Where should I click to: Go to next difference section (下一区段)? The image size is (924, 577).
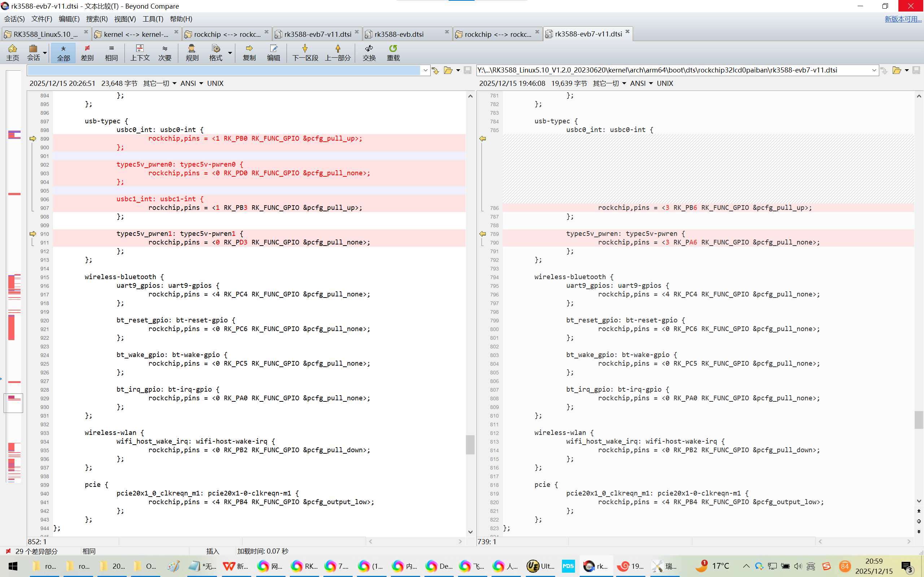305,52
